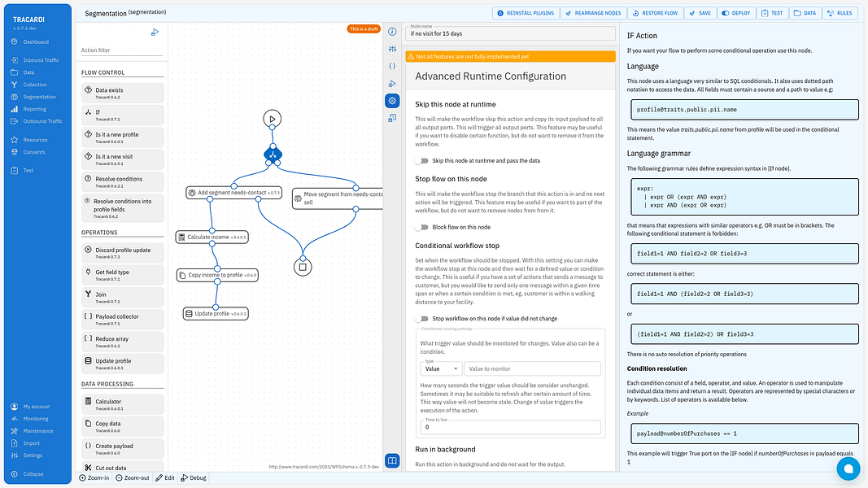This screenshot has width=868, height=488.
Task: Toggle Block flow on this node
Action: tap(423, 227)
